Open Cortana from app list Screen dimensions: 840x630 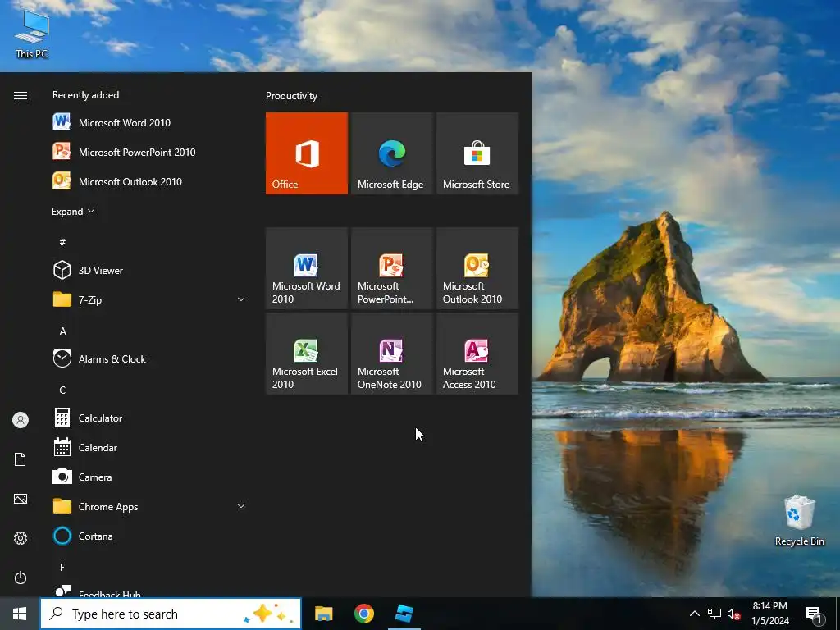point(150,536)
